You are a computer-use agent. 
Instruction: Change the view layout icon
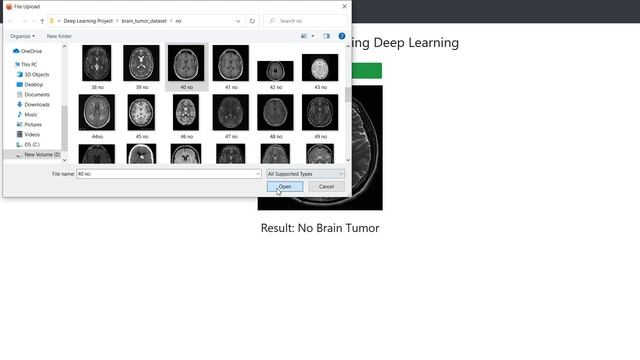(x=304, y=36)
